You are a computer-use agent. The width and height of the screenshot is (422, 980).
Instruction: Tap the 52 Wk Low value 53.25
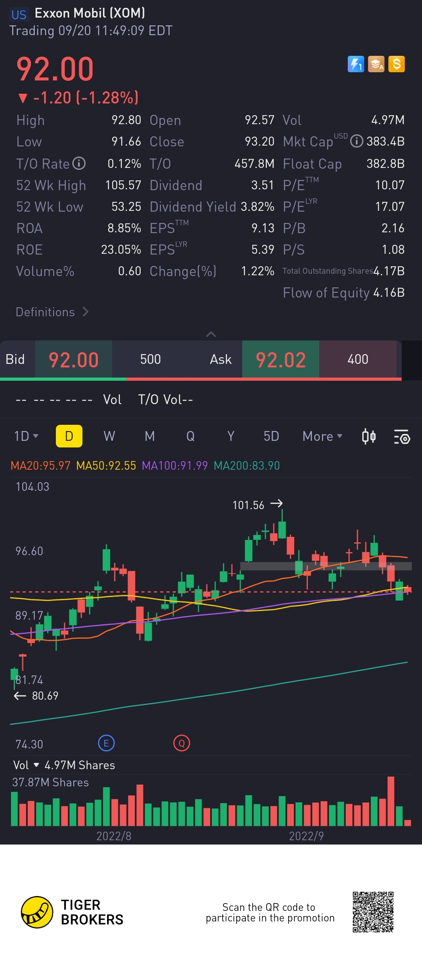coord(126,207)
